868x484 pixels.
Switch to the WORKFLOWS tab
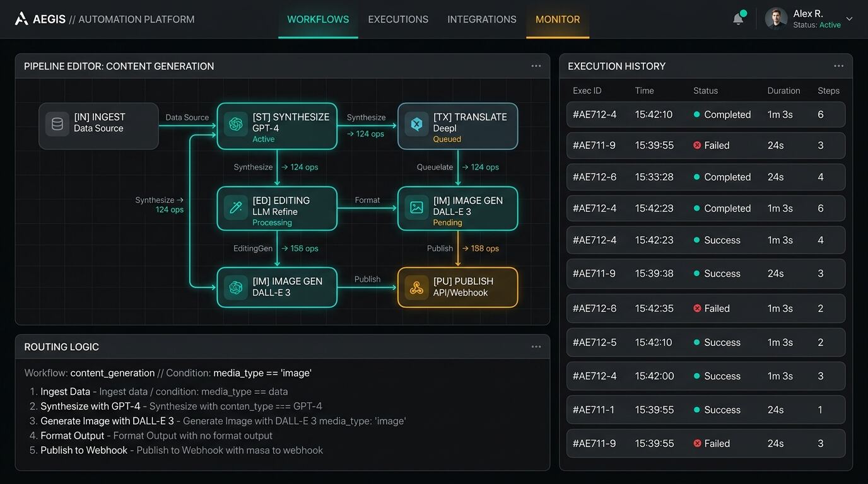click(318, 20)
